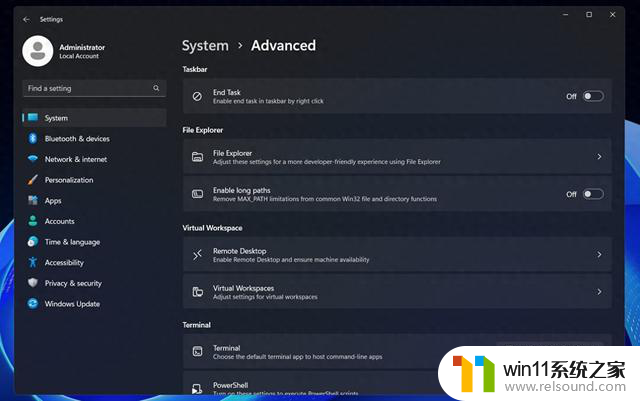
Task: Navigate to Accessibility settings
Action: click(94, 262)
